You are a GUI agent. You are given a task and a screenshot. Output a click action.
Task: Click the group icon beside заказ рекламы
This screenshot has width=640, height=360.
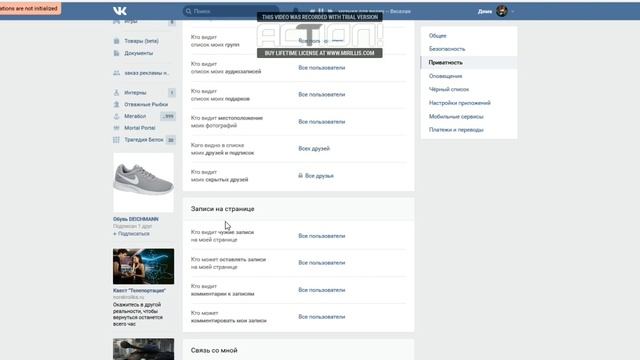click(116, 73)
